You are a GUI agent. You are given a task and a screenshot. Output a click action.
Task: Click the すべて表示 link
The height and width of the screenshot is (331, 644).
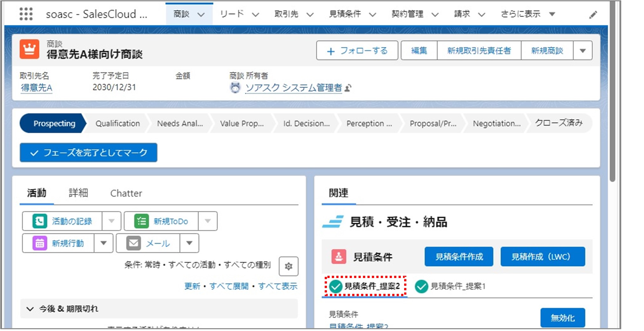[278, 286]
